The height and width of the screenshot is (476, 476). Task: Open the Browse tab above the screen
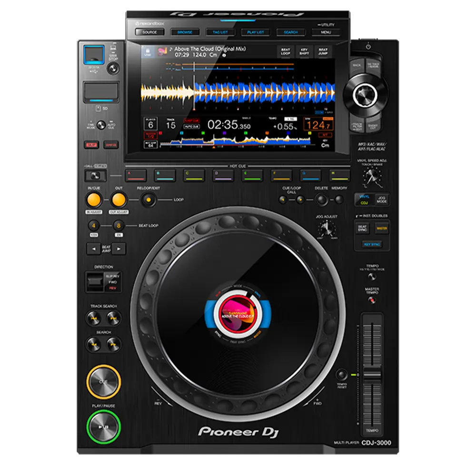pos(185,32)
